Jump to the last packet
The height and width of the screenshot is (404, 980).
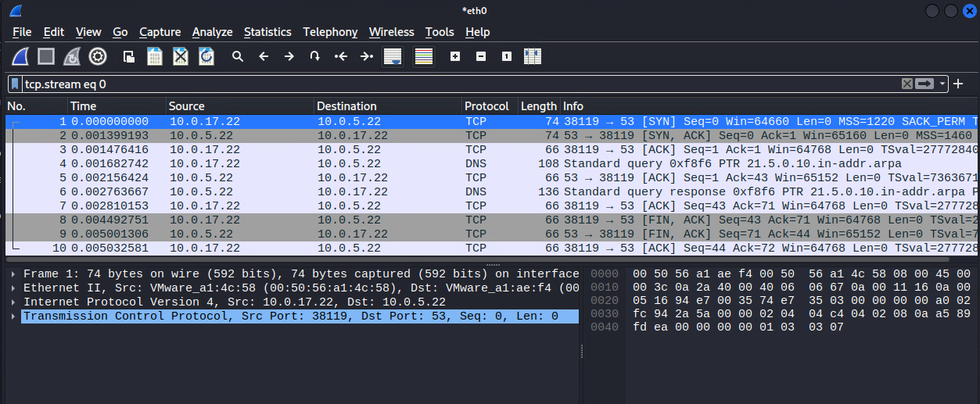tap(367, 56)
